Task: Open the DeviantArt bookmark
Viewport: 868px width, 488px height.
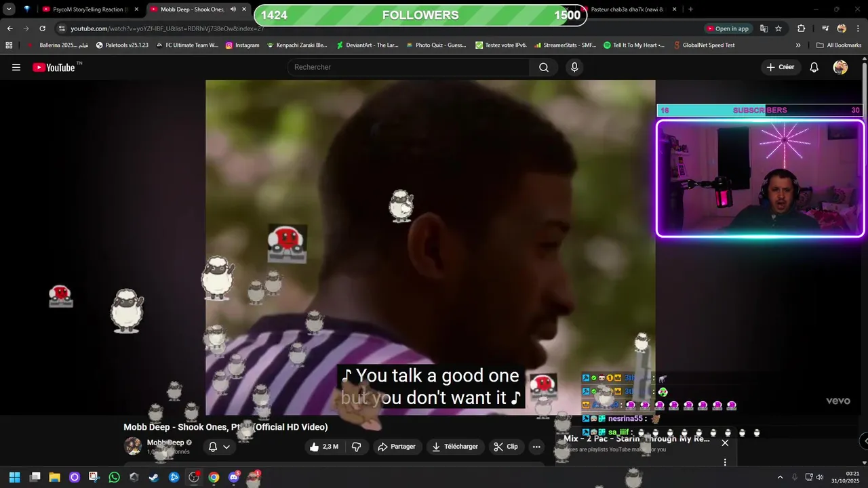Action: coord(367,45)
